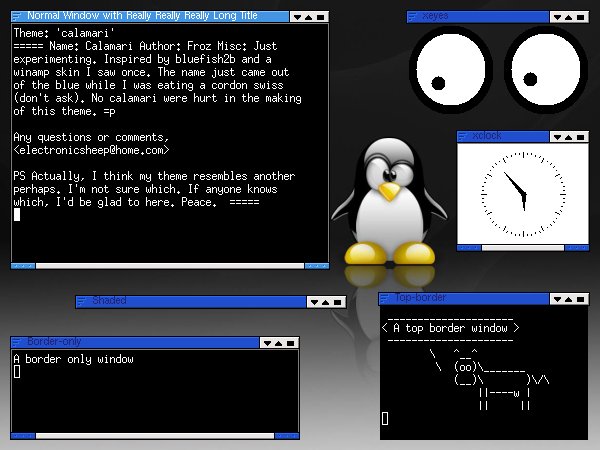Click the 'PS Actually, I think my theme' line
The image size is (600, 450).
pos(154,176)
